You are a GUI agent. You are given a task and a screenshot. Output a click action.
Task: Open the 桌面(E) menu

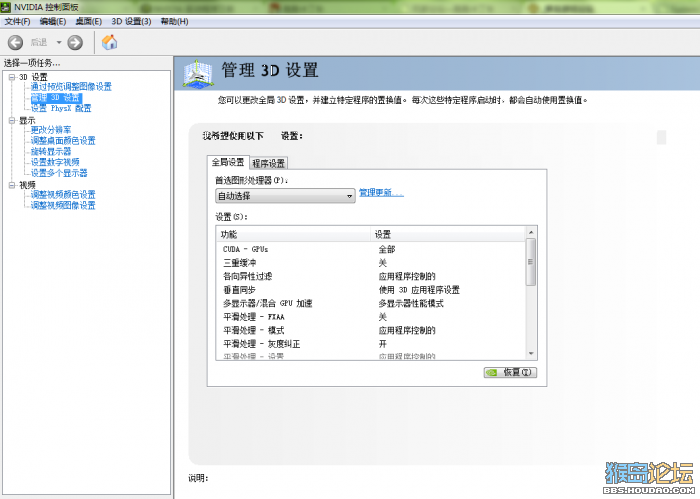point(88,21)
